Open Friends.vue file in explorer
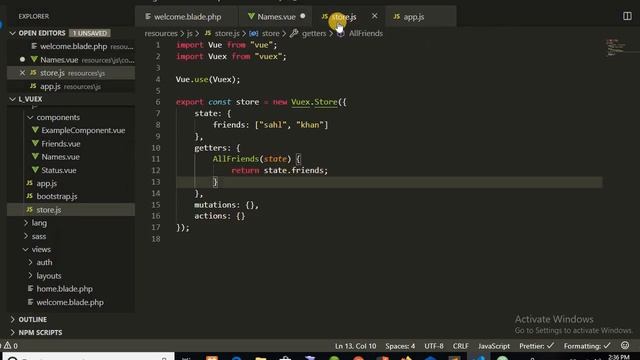 (60, 144)
